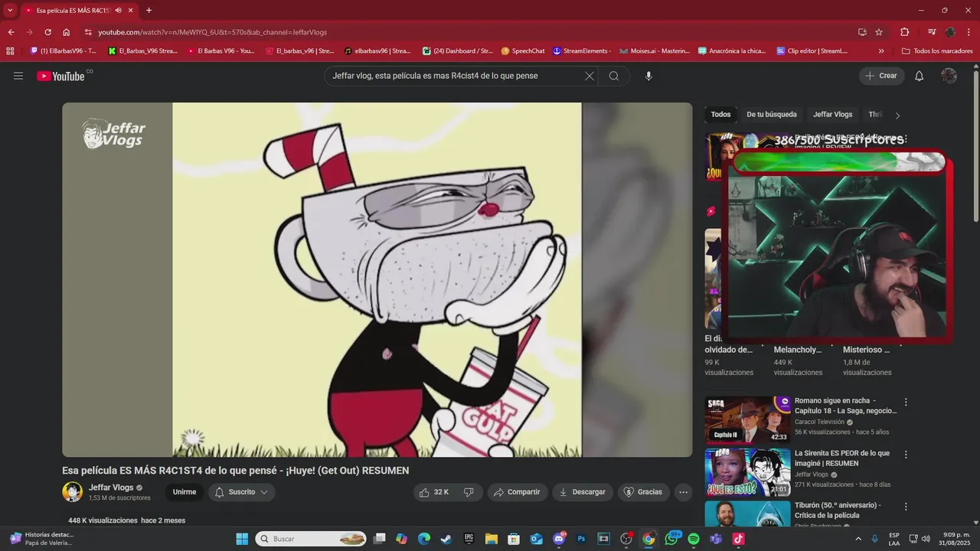Dislike the video with thumbs down
980x551 pixels.
pyautogui.click(x=469, y=492)
